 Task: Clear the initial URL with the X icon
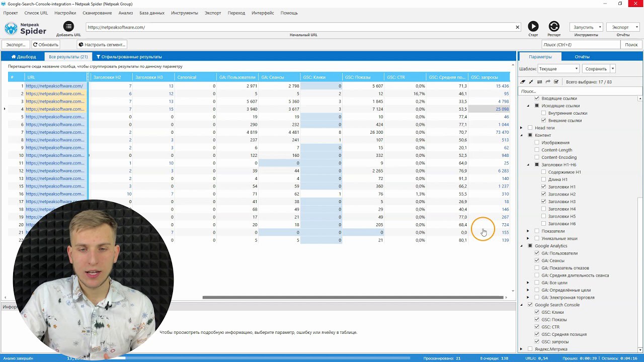pos(517,27)
